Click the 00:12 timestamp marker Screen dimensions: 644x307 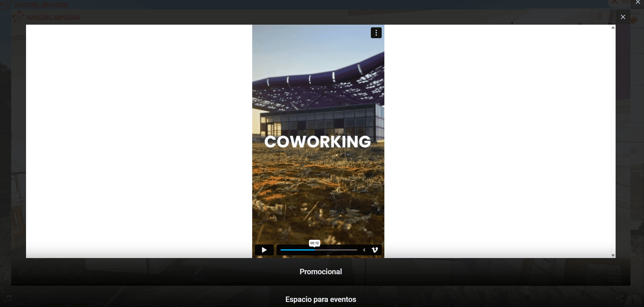point(314,243)
